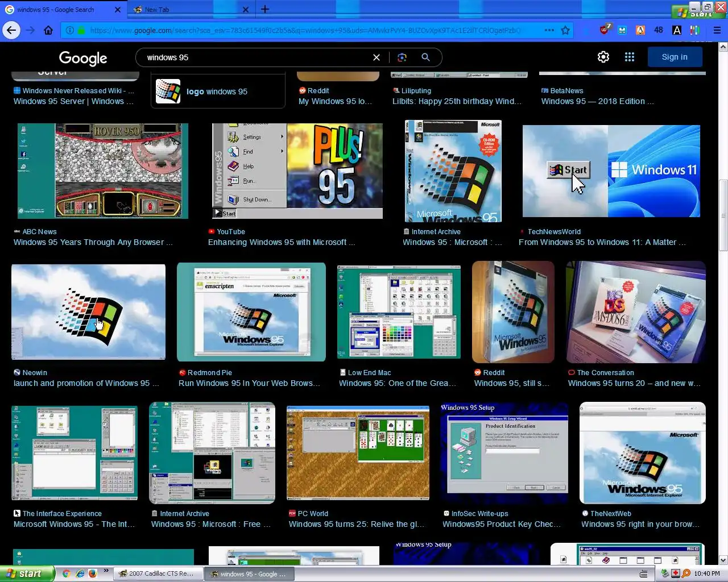Search by image with the Google Lens icon
The height and width of the screenshot is (582, 728).
402,57
